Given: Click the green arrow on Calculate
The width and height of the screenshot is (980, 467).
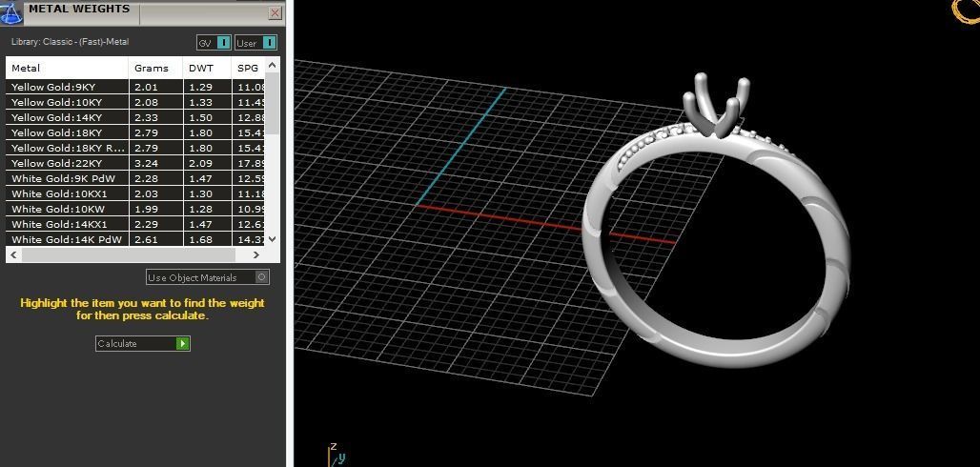Looking at the screenshot, I should pyautogui.click(x=182, y=343).
